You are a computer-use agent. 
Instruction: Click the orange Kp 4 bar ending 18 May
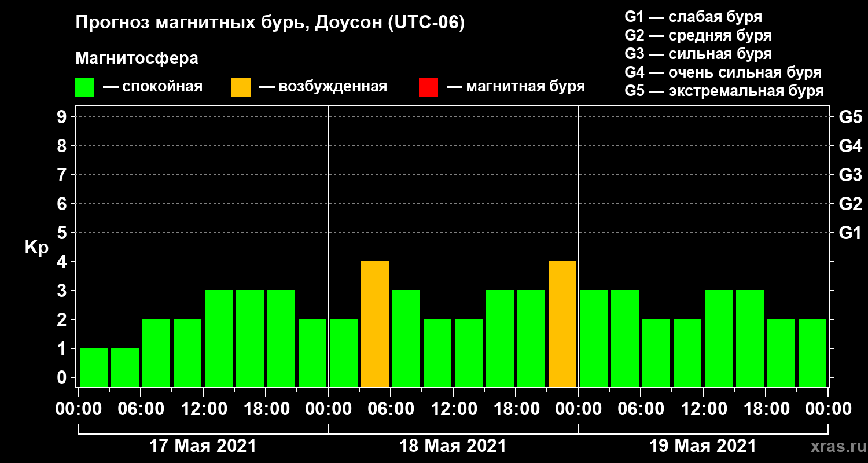pos(562,324)
